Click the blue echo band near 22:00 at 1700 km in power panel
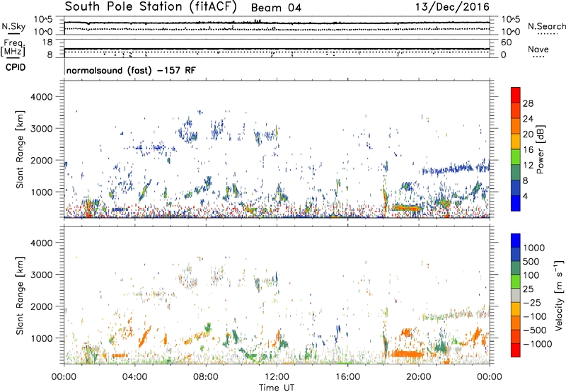 pyautogui.click(x=455, y=168)
